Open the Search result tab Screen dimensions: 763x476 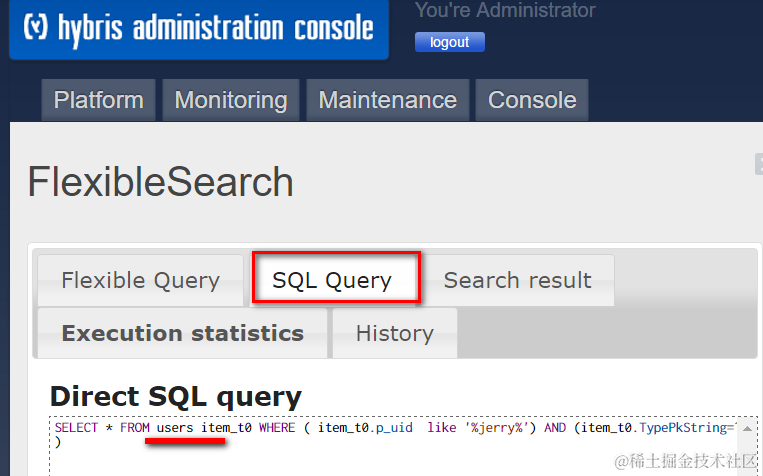[518, 280]
